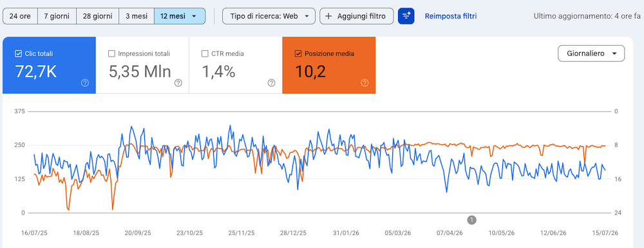Click the 125 left axis label

click(x=20, y=179)
